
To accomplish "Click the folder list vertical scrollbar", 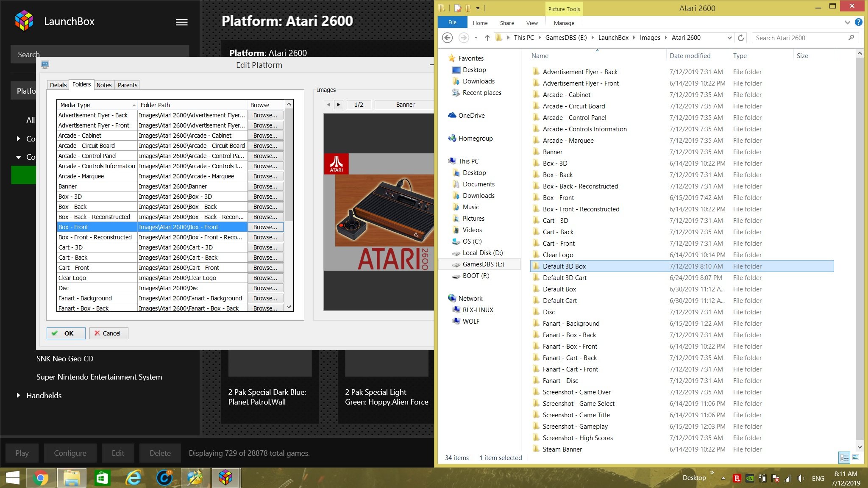I will (x=289, y=169).
